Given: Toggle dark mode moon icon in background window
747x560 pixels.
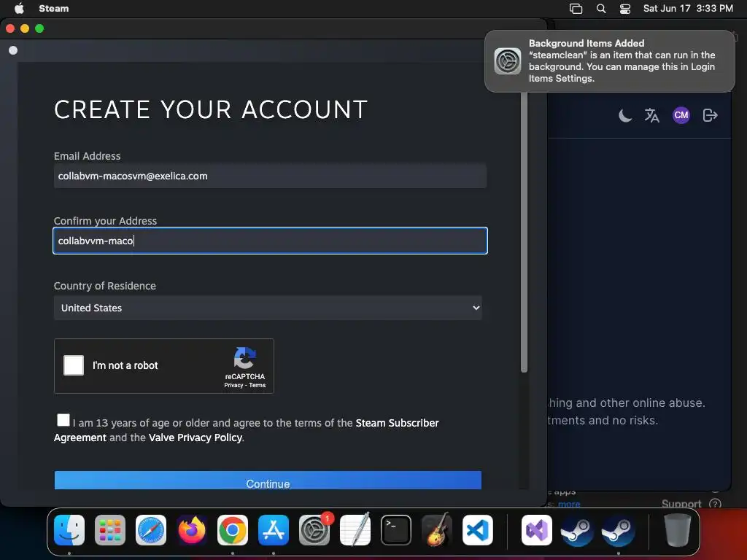Looking at the screenshot, I should click(625, 115).
